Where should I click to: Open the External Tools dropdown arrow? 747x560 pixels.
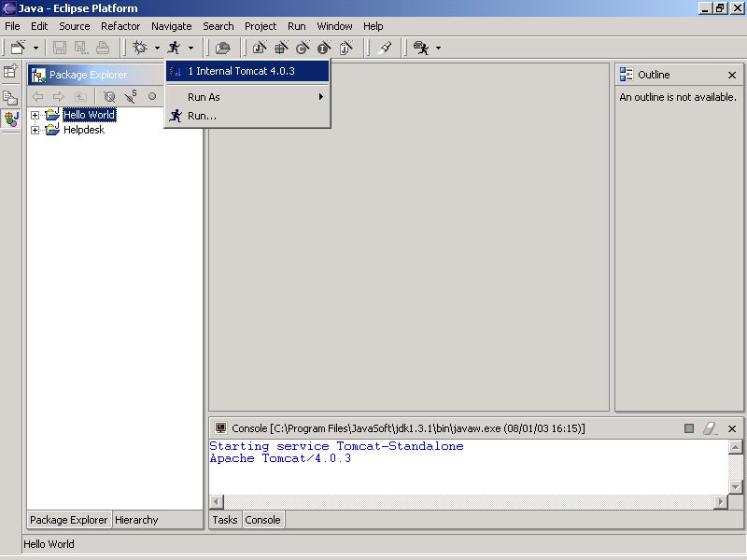pos(438,49)
